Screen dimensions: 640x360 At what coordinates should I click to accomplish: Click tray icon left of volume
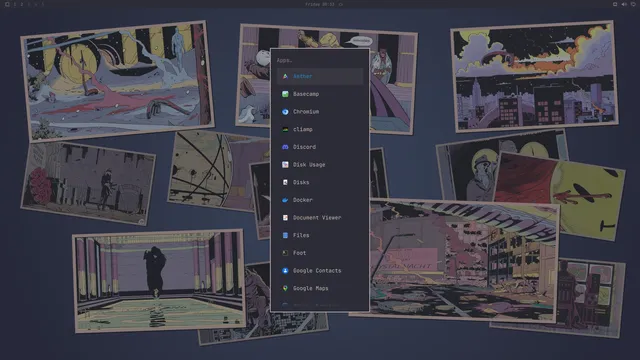615,4
